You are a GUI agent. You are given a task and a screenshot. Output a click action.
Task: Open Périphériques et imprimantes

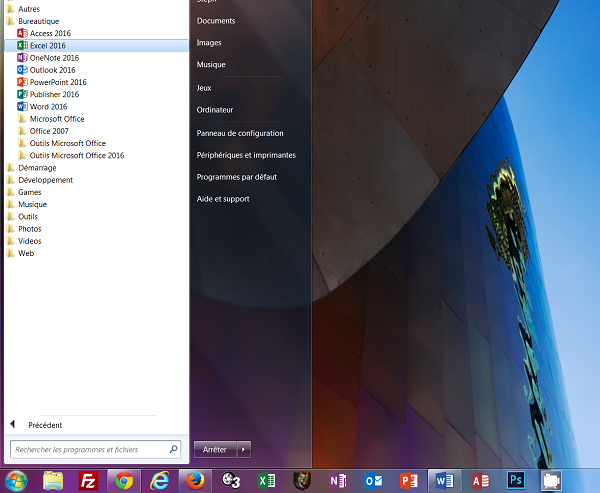246,155
